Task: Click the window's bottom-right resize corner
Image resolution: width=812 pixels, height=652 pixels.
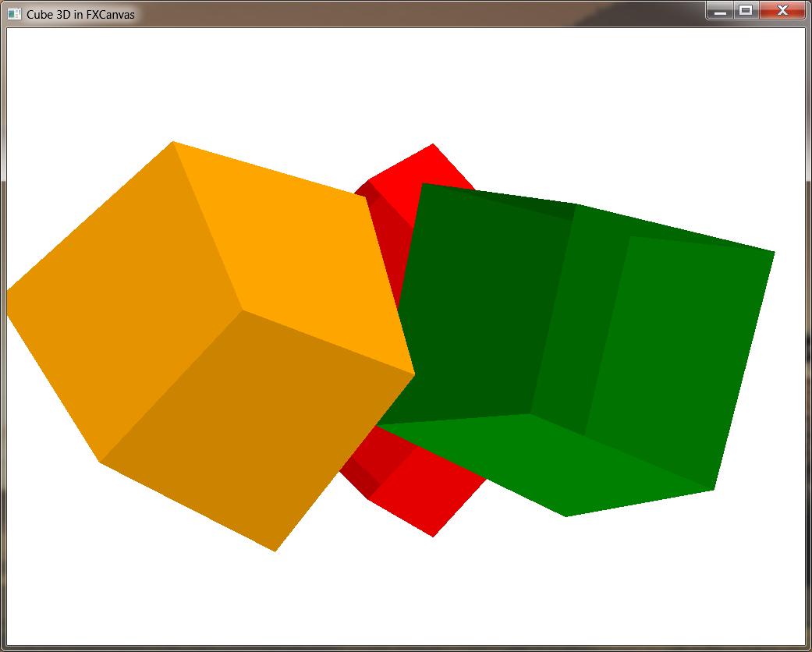Action: pyautogui.click(x=807, y=647)
